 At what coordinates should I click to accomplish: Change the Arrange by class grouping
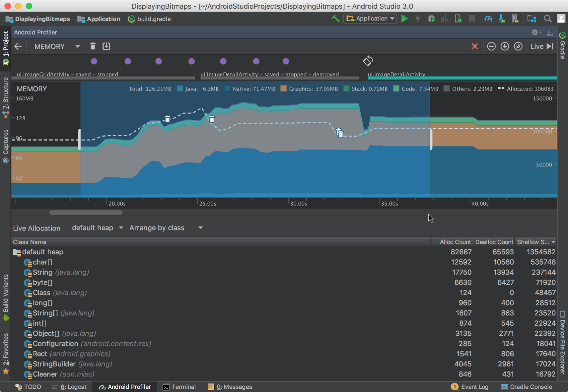162,228
